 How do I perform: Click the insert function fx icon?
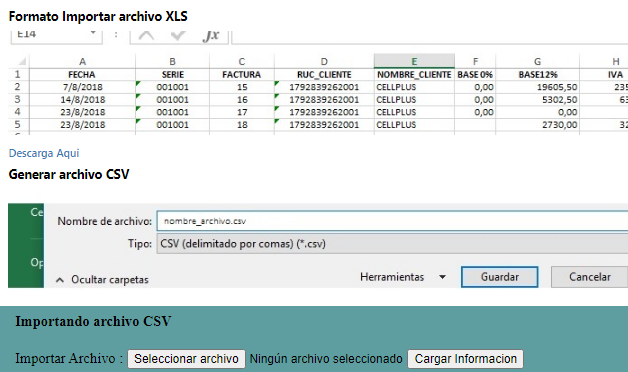pyautogui.click(x=211, y=36)
